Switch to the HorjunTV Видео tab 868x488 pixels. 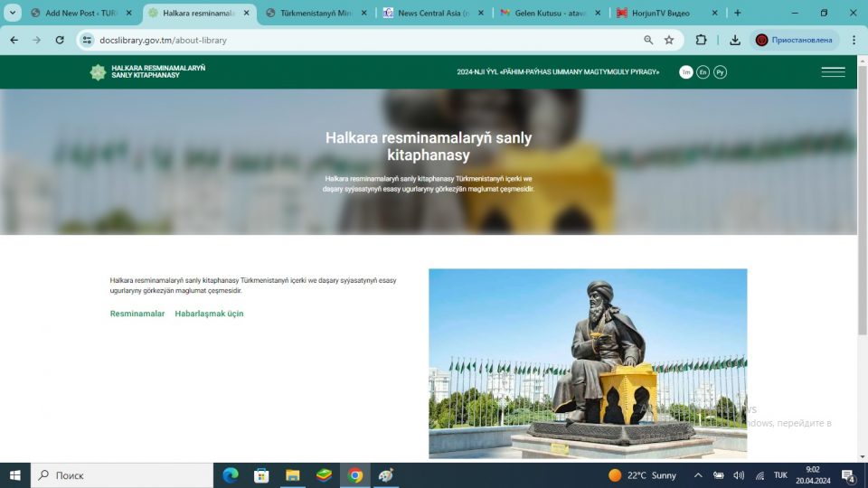665,14
